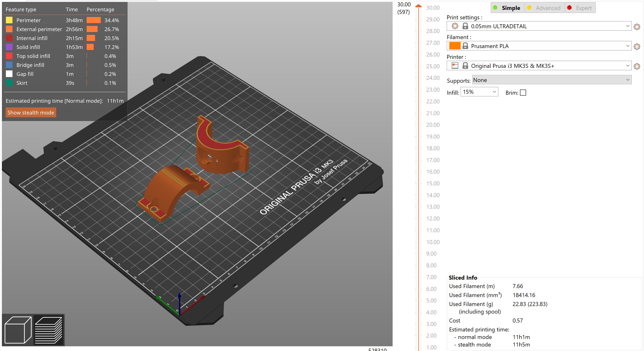This screenshot has width=644, height=351.
Task: Open the Print settings profile dropdown
Action: coord(539,26)
